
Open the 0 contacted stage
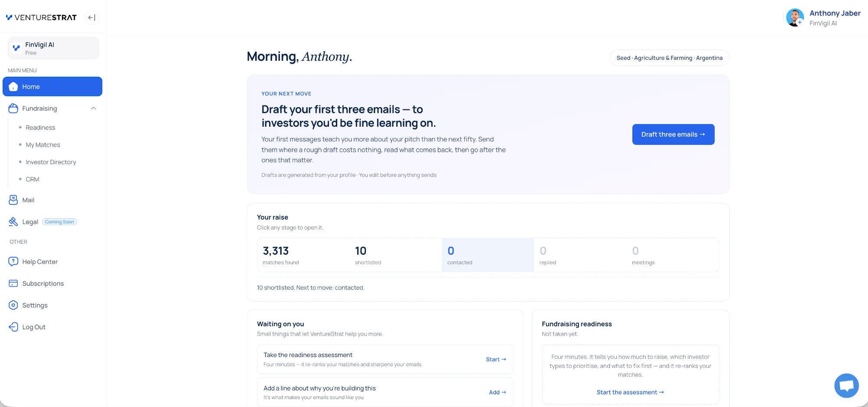(488, 255)
